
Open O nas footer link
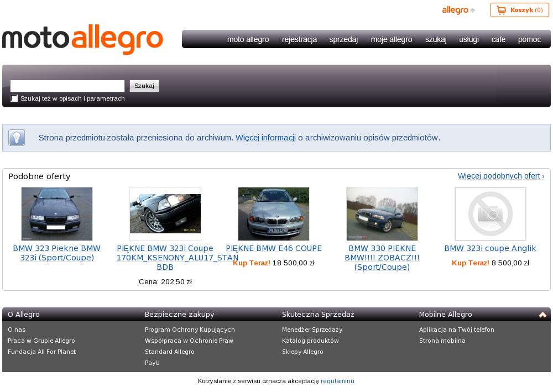pyautogui.click(x=17, y=330)
